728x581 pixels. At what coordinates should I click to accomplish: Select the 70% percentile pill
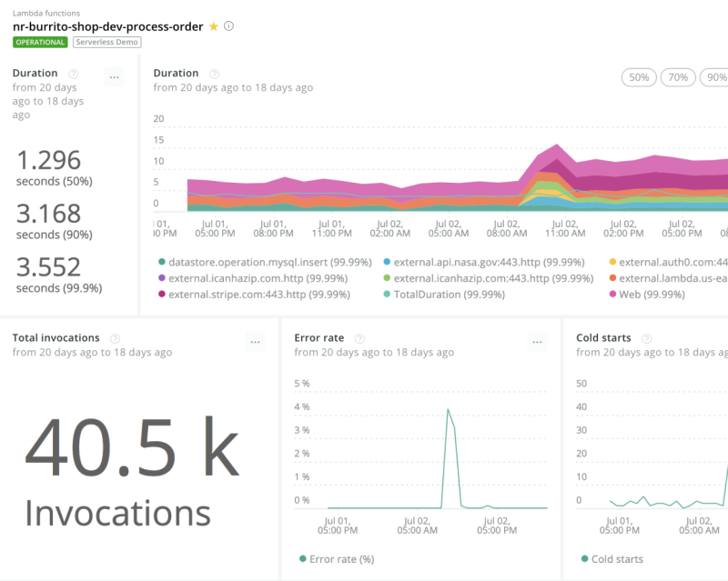click(x=678, y=78)
